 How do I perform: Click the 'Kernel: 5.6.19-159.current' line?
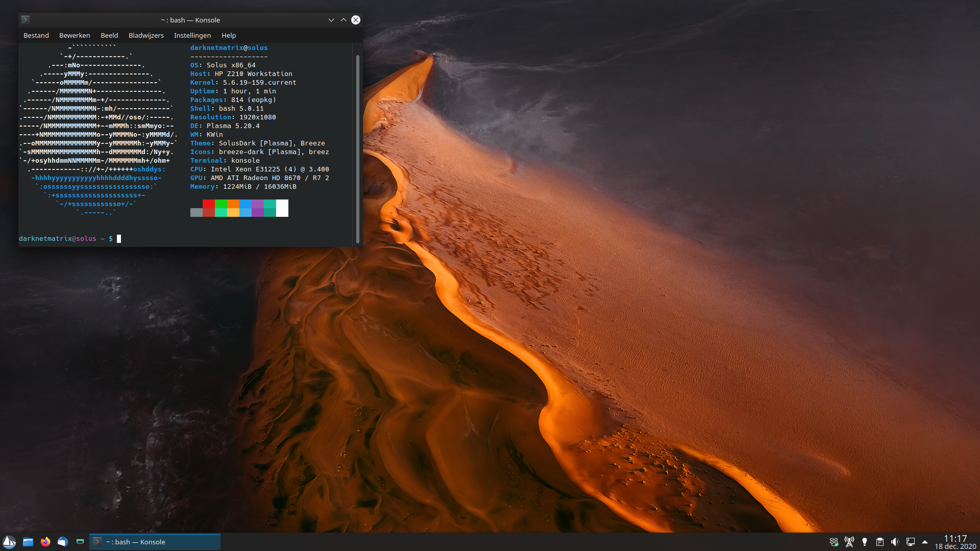[x=243, y=82]
